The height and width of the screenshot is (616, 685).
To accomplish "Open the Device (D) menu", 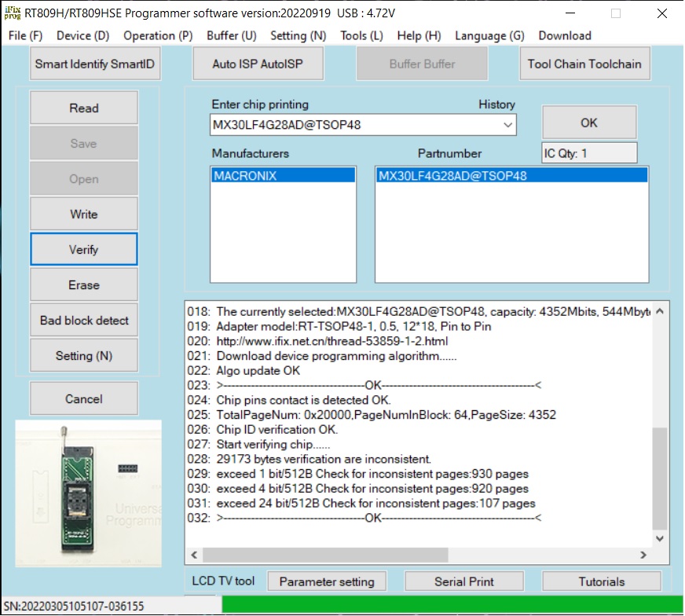I will 82,35.
